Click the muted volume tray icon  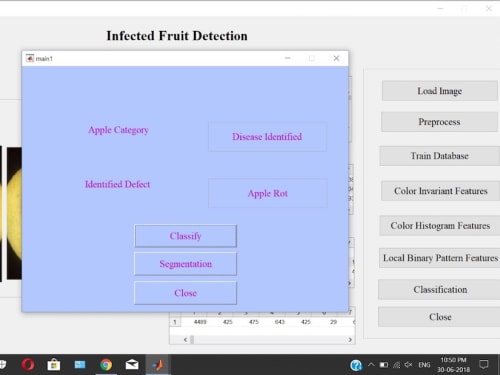(409, 365)
